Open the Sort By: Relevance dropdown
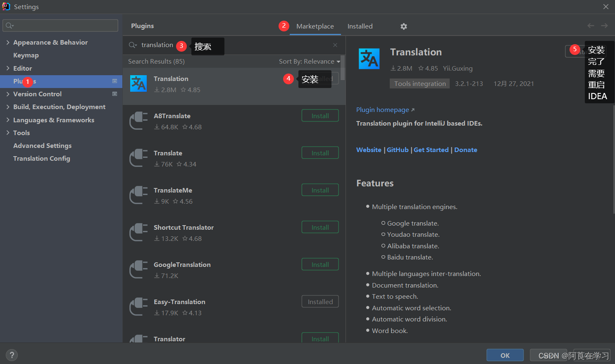Screen dimensions: 615x364 [310, 61]
